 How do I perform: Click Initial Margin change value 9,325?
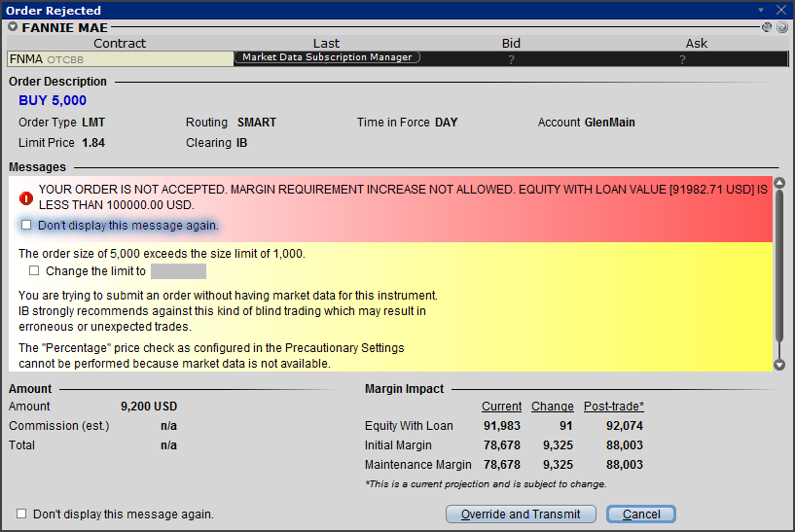(558, 444)
